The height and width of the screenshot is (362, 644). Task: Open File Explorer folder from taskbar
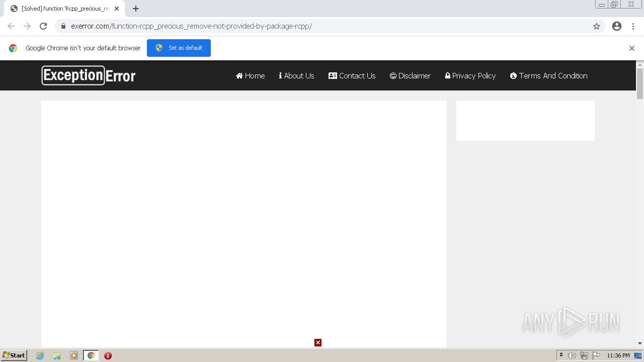[57, 355]
